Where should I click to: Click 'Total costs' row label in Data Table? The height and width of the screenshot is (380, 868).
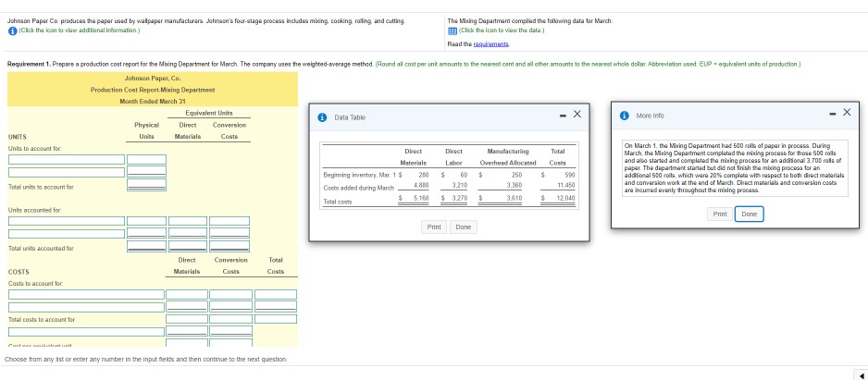[337, 202]
